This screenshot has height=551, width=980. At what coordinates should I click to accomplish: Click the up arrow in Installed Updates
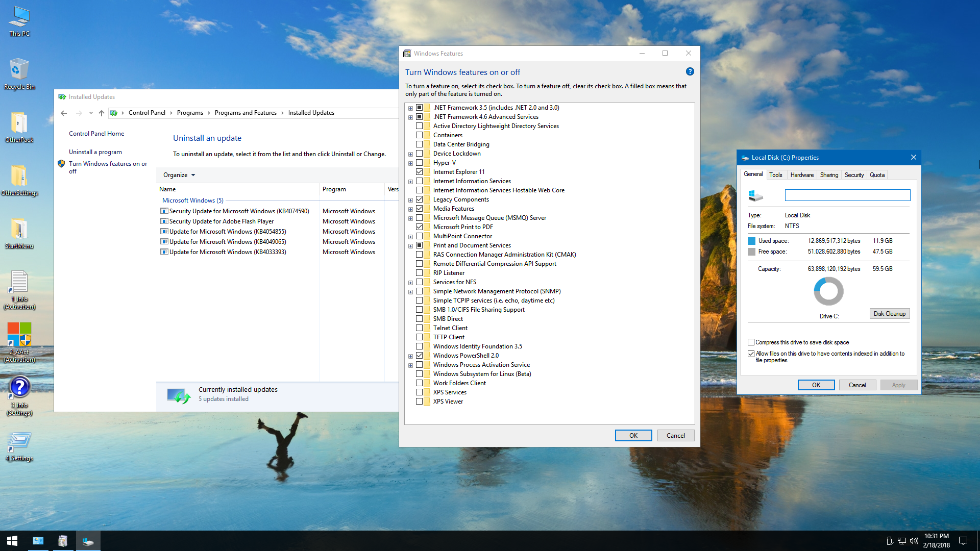[102, 113]
